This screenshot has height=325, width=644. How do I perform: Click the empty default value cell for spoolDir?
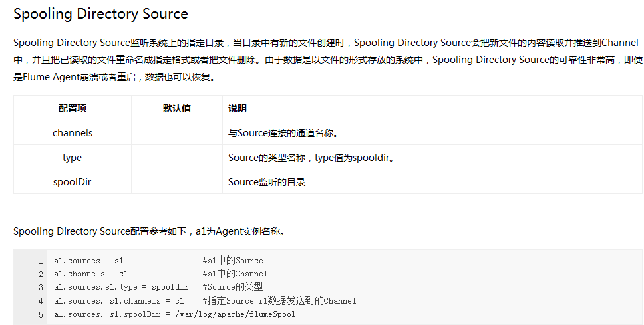(176, 182)
